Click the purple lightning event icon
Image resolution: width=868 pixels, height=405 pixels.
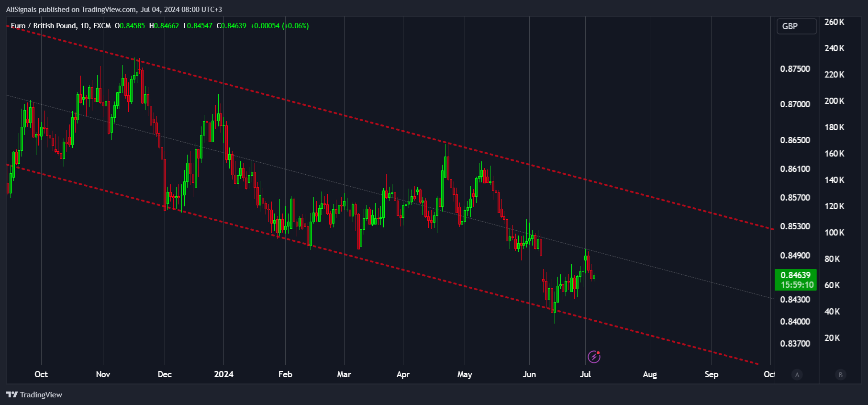[x=594, y=357]
